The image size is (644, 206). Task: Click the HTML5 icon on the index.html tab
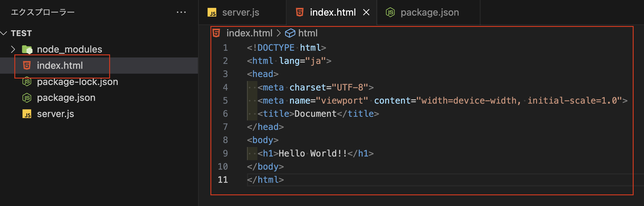tap(300, 12)
